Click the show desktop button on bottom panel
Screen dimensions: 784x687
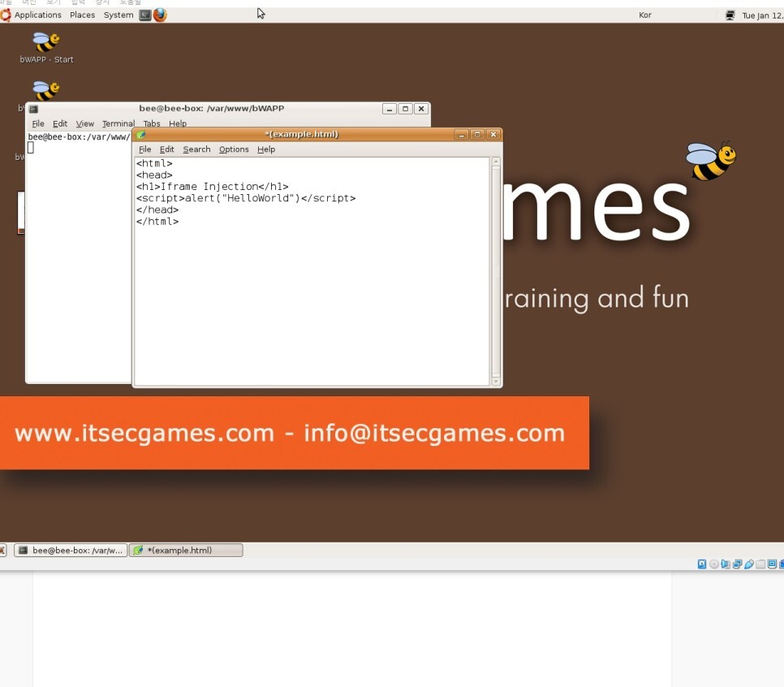2,551
